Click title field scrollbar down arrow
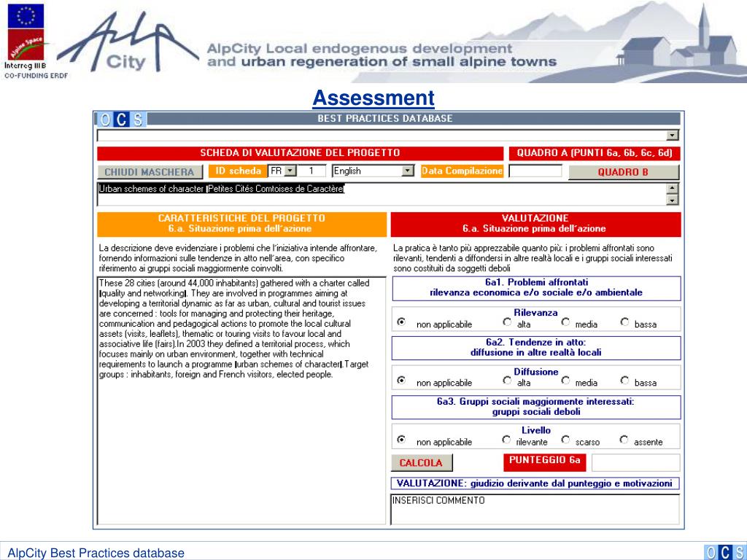The width and height of the screenshot is (747, 560). point(672,200)
